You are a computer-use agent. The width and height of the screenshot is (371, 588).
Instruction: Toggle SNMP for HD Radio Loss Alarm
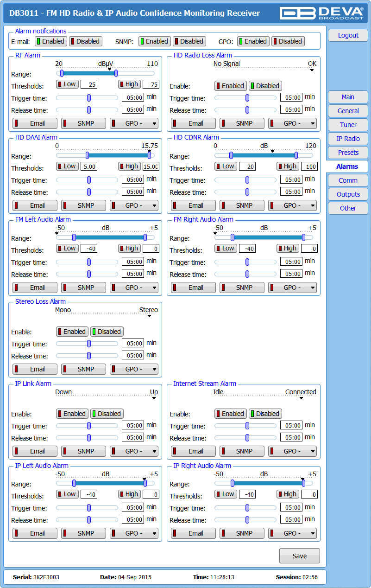tap(242, 123)
